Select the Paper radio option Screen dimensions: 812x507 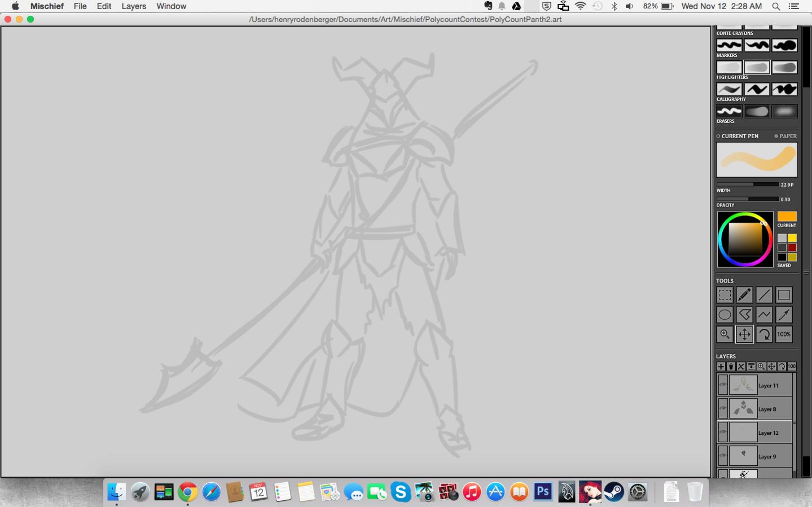coord(785,136)
